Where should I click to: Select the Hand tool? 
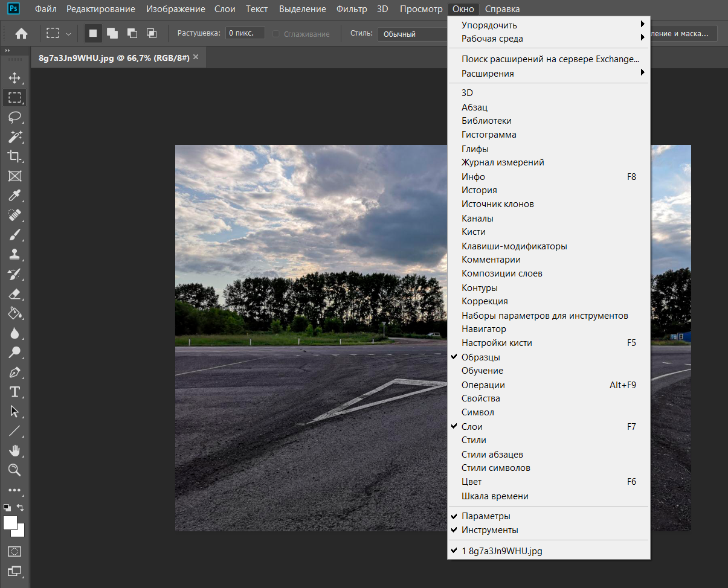point(14,450)
